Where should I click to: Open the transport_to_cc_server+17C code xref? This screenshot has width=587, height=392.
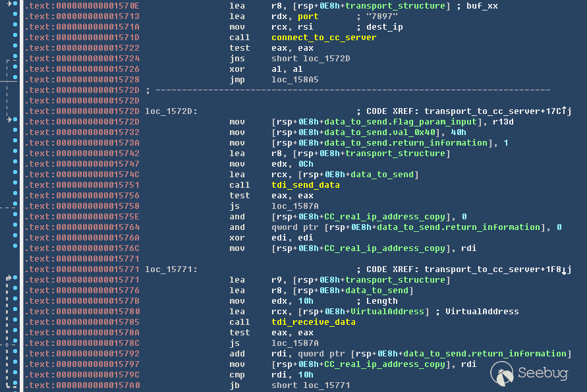pyautogui.click(x=498, y=111)
